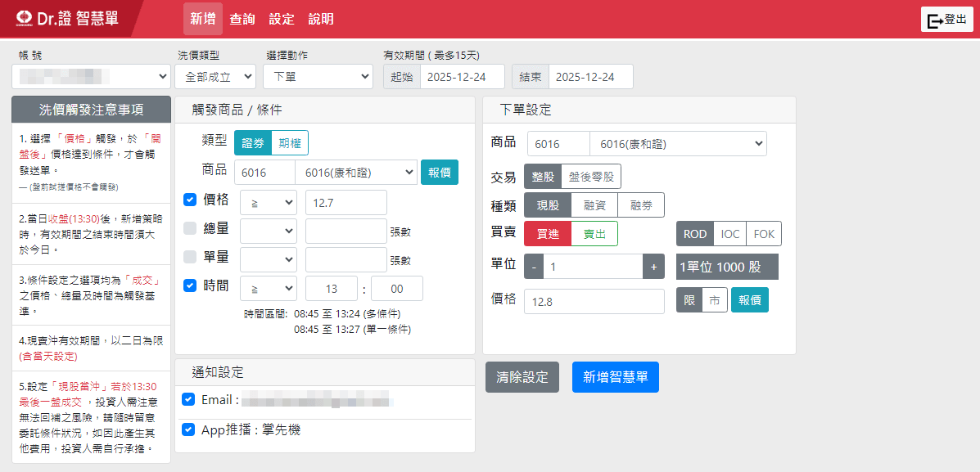Image resolution: width=980 pixels, height=472 pixels.
Task: Open the 設定 menu tab
Action: (282, 19)
